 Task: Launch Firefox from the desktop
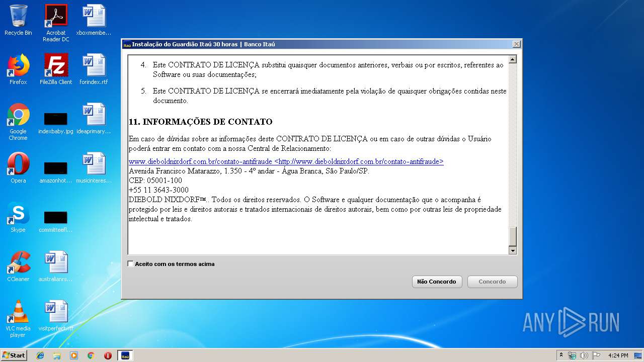pos(18,69)
